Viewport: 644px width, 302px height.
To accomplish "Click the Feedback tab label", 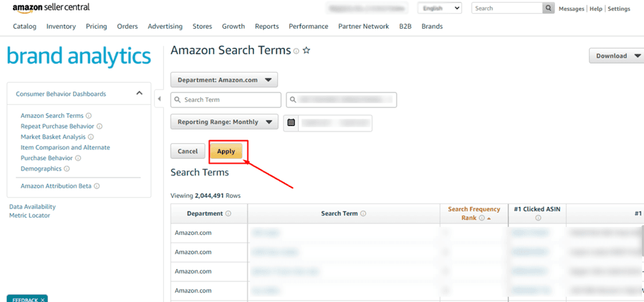I will (25, 300).
